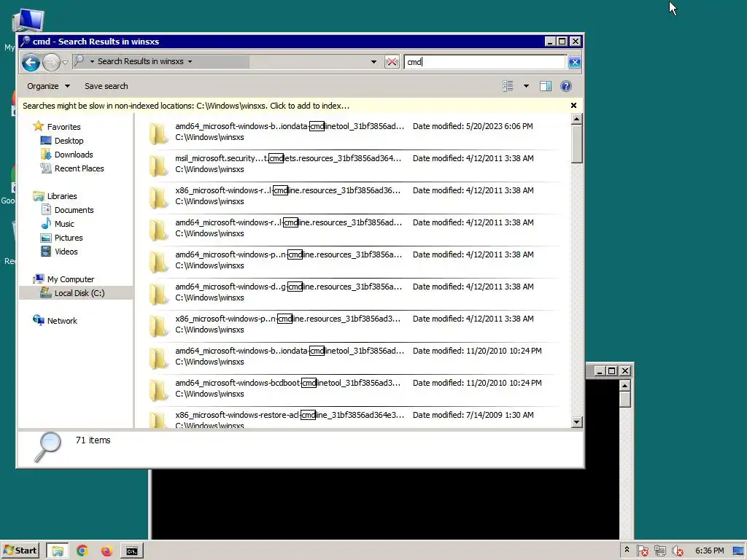This screenshot has height=560, width=747.
Task: Launch Google Chrome from taskbar
Action: coord(82,551)
